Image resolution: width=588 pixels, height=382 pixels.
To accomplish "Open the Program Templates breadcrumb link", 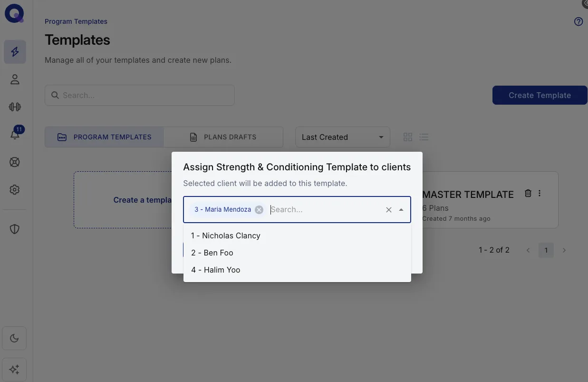I will (76, 21).
